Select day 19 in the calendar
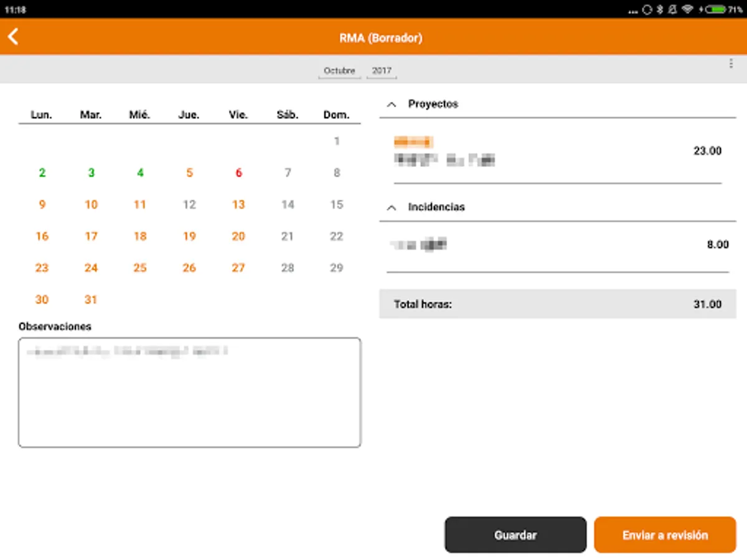Image resolution: width=747 pixels, height=560 pixels. coord(189,236)
